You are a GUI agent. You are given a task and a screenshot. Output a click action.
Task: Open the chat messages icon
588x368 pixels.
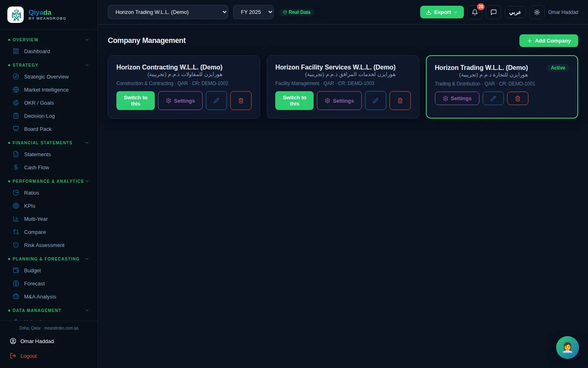pos(493,12)
